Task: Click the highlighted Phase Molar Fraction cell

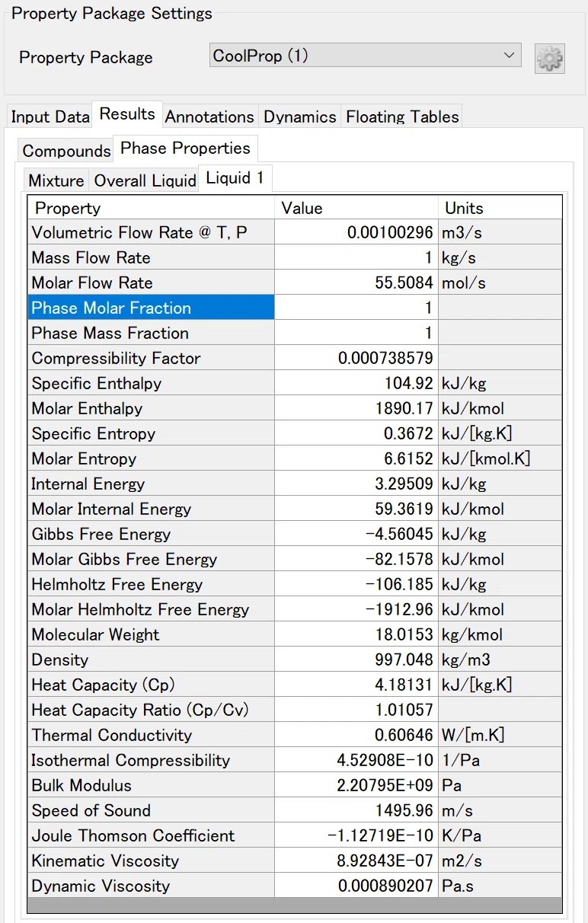Action: tap(151, 308)
